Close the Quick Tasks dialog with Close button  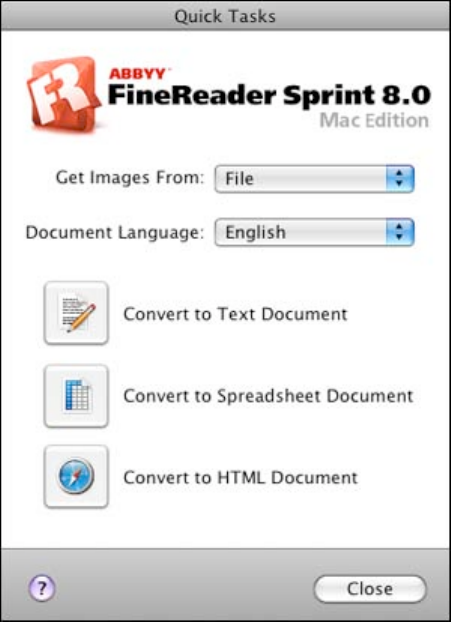tap(370, 589)
